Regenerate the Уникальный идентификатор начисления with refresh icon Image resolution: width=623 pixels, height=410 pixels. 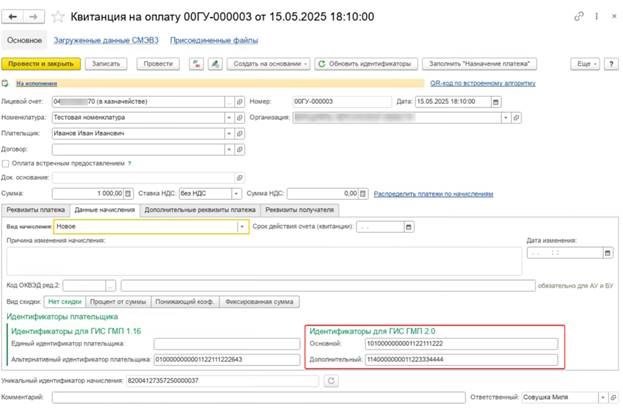coord(331,381)
